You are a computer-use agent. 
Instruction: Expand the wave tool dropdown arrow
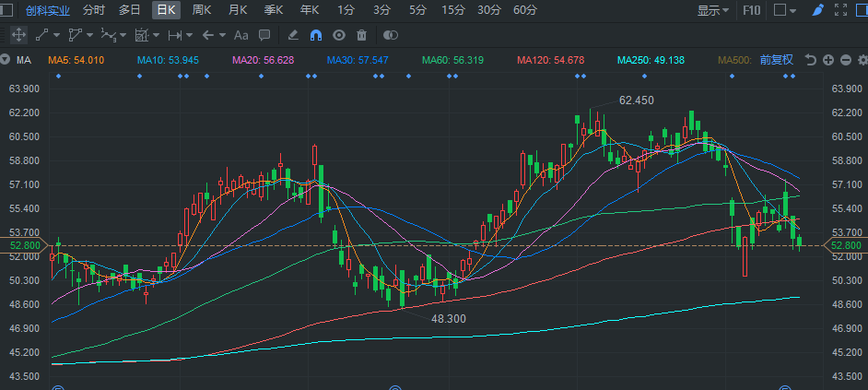pos(123,35)
